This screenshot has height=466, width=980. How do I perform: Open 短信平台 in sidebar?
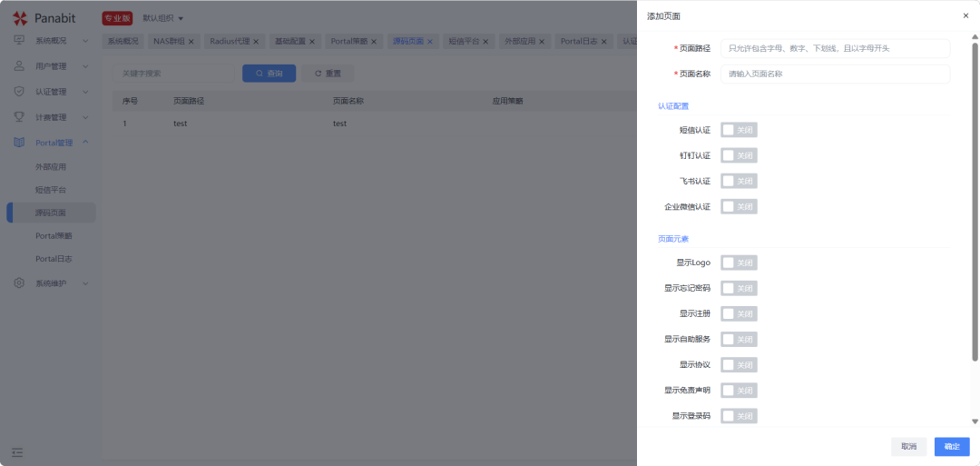[51, 190]
